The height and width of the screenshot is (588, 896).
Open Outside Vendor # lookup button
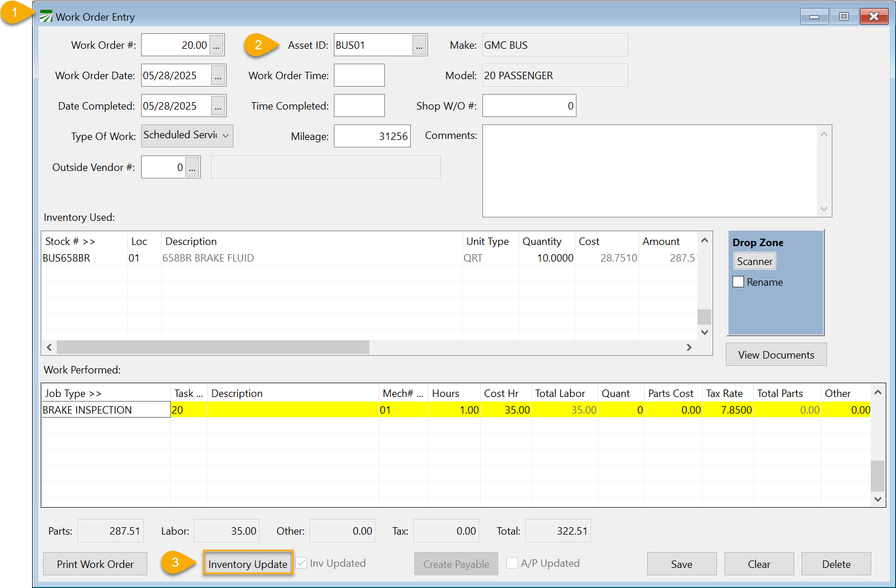(192, 168)
